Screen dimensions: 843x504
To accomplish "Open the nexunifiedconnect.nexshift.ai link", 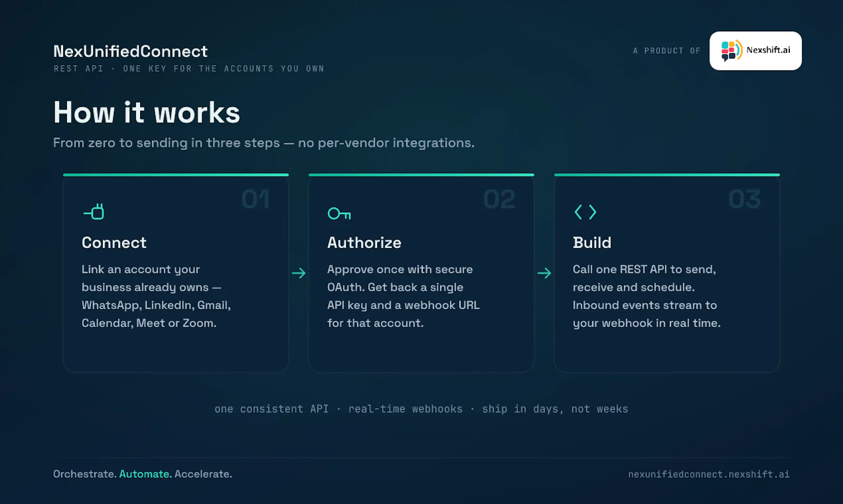I will (x=709, y=474).
